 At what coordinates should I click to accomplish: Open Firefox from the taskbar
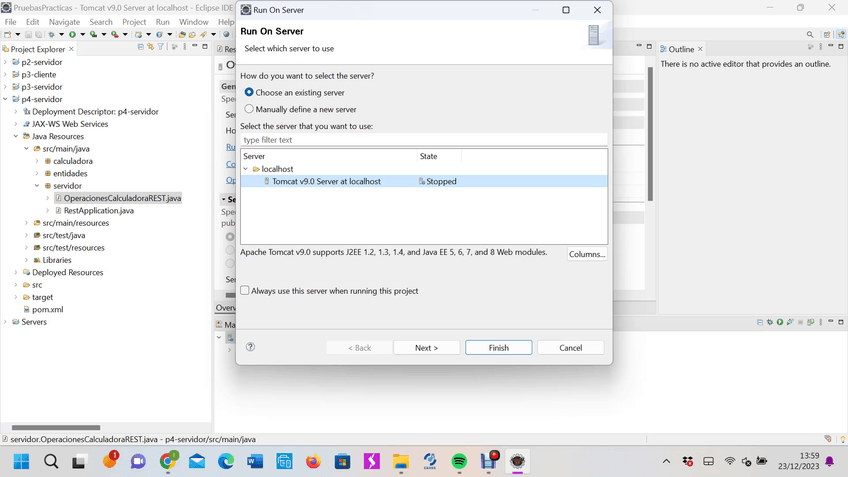(x=313, y=461)
